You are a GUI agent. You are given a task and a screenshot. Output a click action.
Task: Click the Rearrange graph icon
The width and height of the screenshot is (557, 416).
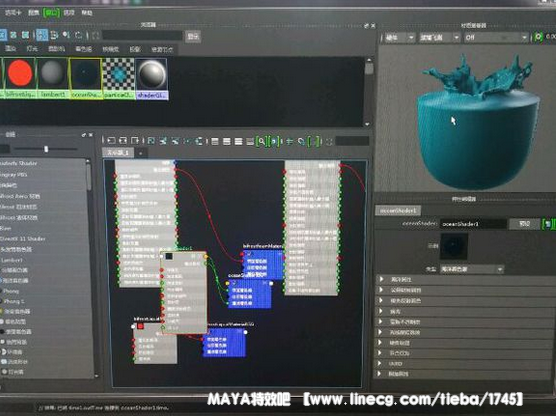(x=187, y=141)
